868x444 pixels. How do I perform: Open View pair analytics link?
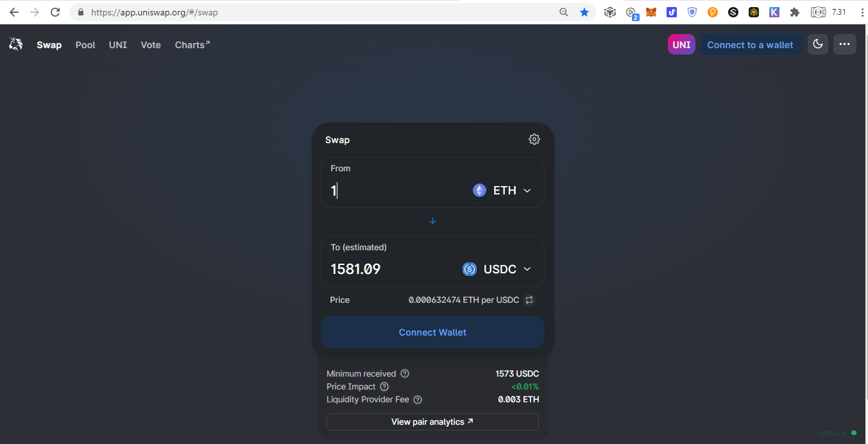[x=432, y=422]
